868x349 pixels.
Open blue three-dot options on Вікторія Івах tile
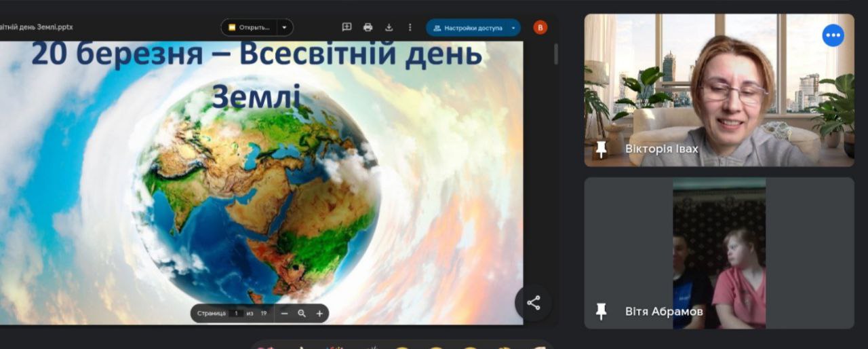(x=833, y=35)
